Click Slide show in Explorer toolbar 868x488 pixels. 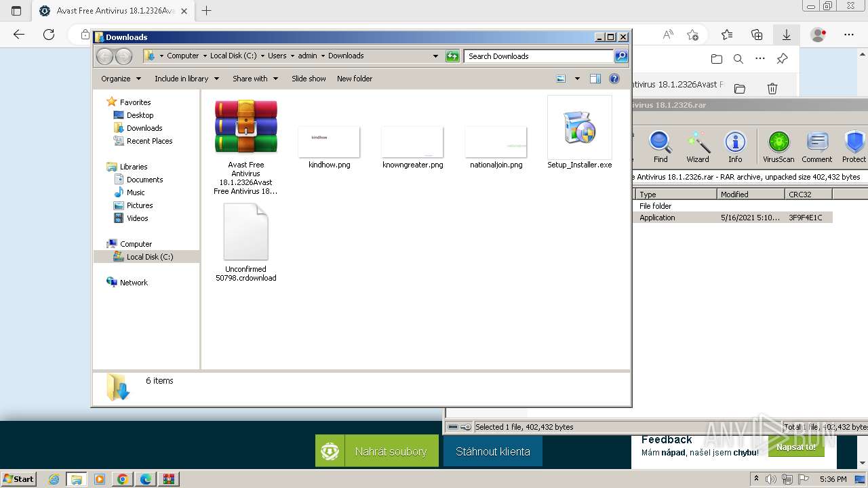pos(309,79)
